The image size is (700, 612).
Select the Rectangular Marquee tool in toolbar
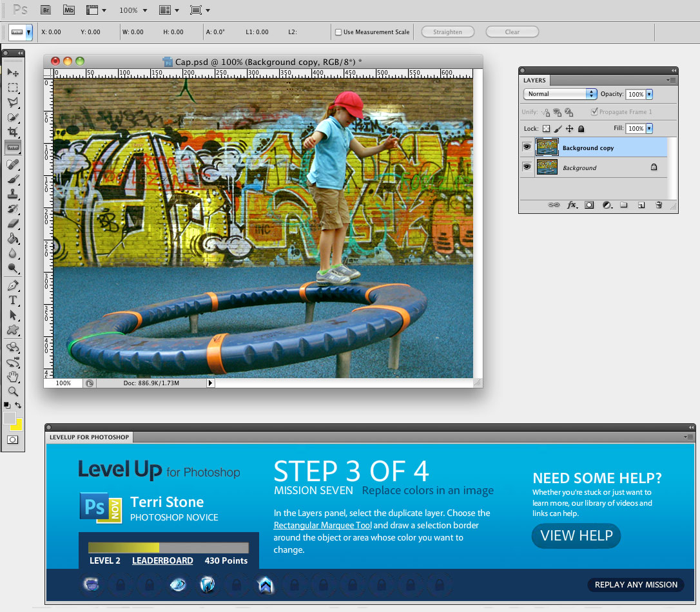pyautogui.click(x=13, y=88)
